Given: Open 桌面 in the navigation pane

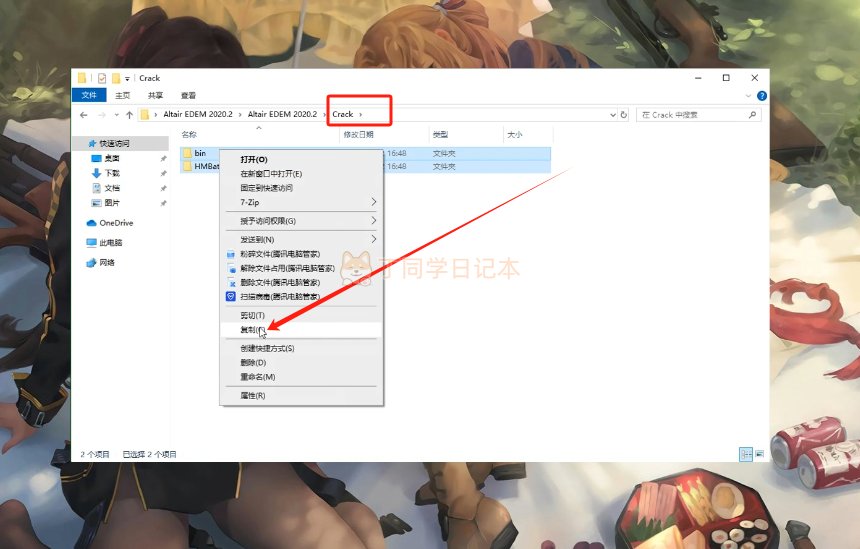Looking at the screenshot, I should (x=112, y=158).
